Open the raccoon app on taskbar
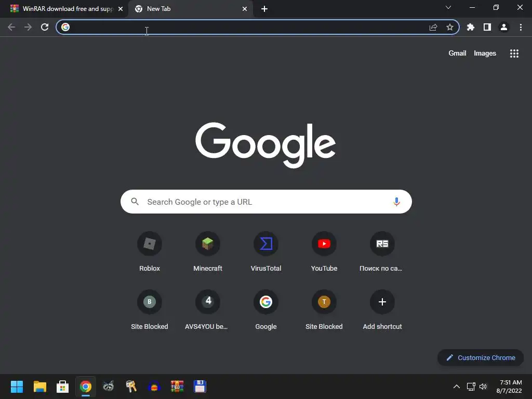 108,387
